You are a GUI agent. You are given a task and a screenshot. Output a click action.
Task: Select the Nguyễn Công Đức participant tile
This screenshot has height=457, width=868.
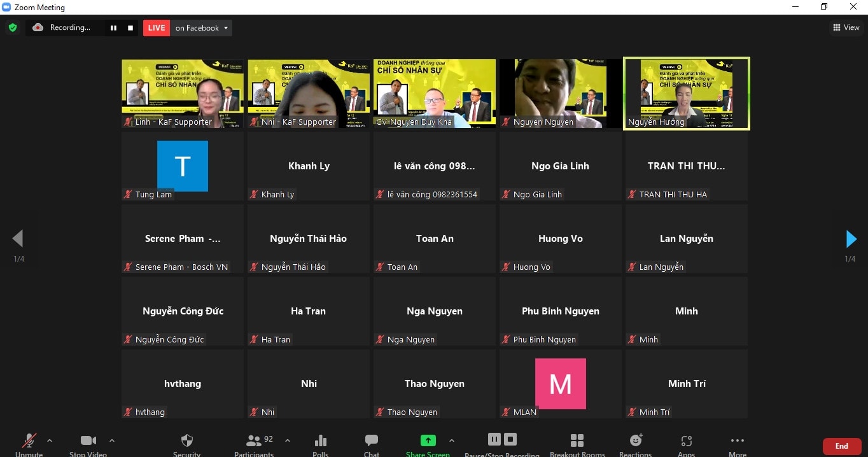coord(183,311)
